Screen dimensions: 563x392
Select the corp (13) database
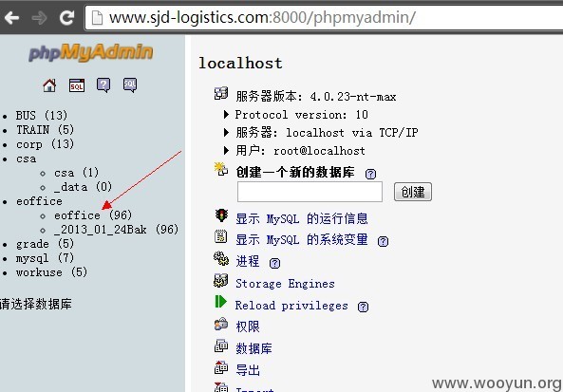click(x=45, y=144)
